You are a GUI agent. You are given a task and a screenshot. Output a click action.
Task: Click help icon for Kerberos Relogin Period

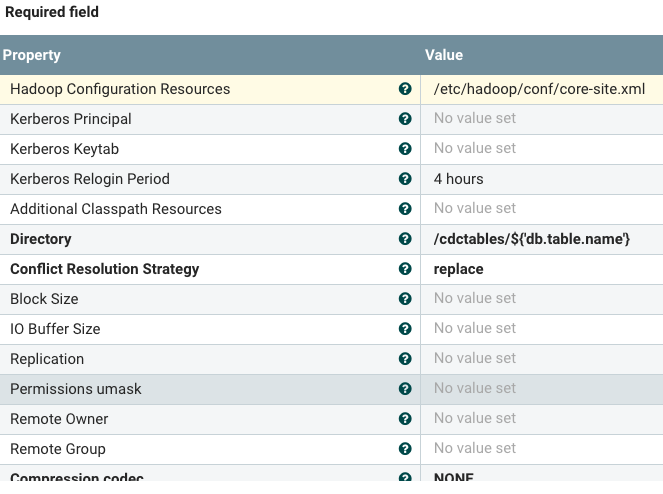(x=405, y=179)
